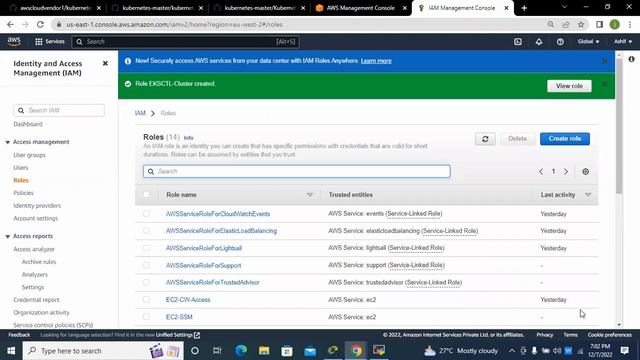Image resolution: width=640 pixels, height=360 pixels.
Task: Open the help question mark icon
Action: (560, 42)
